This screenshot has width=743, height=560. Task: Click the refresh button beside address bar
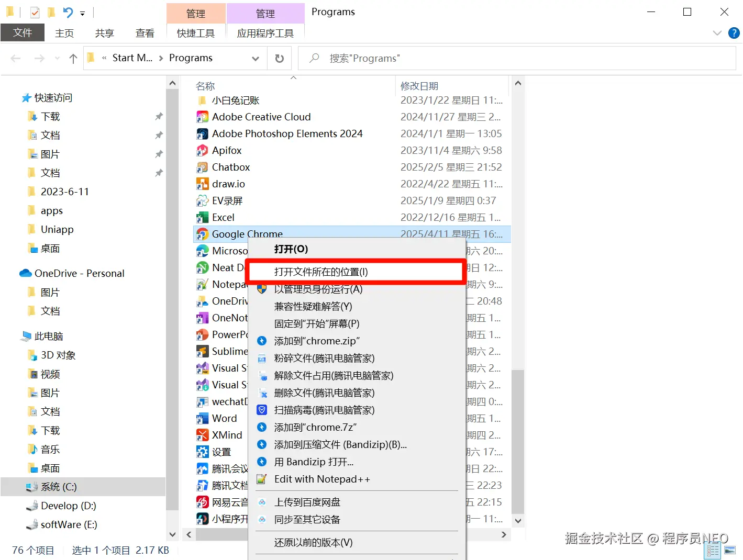280,58
